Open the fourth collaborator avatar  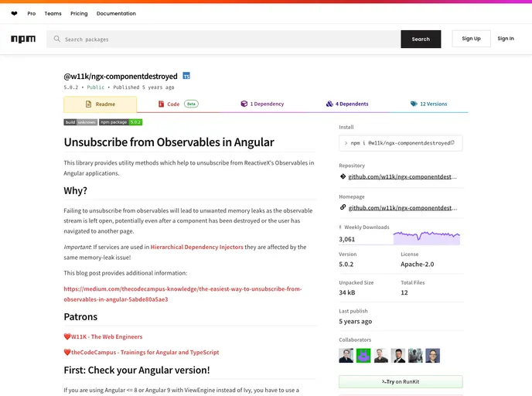pos(398,356)
